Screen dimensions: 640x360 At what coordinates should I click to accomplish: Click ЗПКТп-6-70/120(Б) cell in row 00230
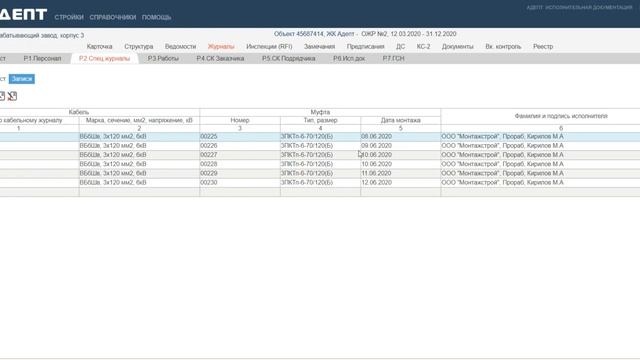pyautogui.click(x=320, y=183)
